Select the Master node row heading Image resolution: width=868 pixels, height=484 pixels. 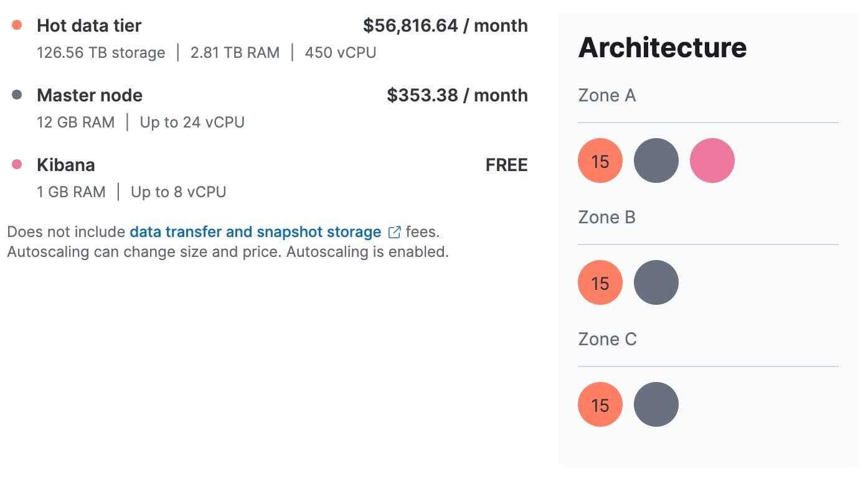(x=90, y=95)
